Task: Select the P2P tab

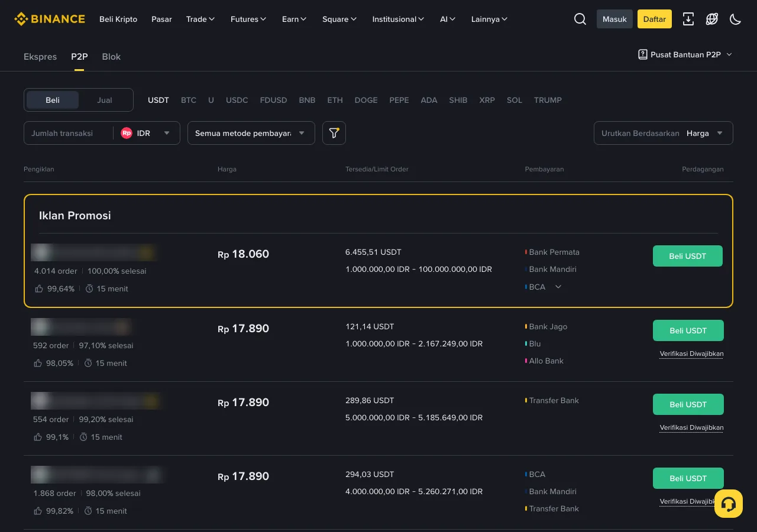Action: pyautogui.click(x=79, y=57)
